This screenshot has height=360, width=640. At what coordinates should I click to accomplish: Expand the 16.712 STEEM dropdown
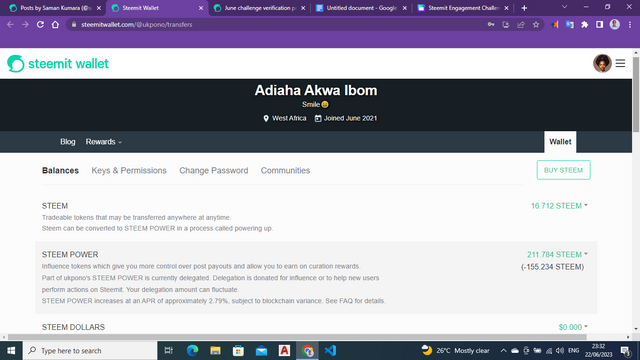(x=559, y=206)
